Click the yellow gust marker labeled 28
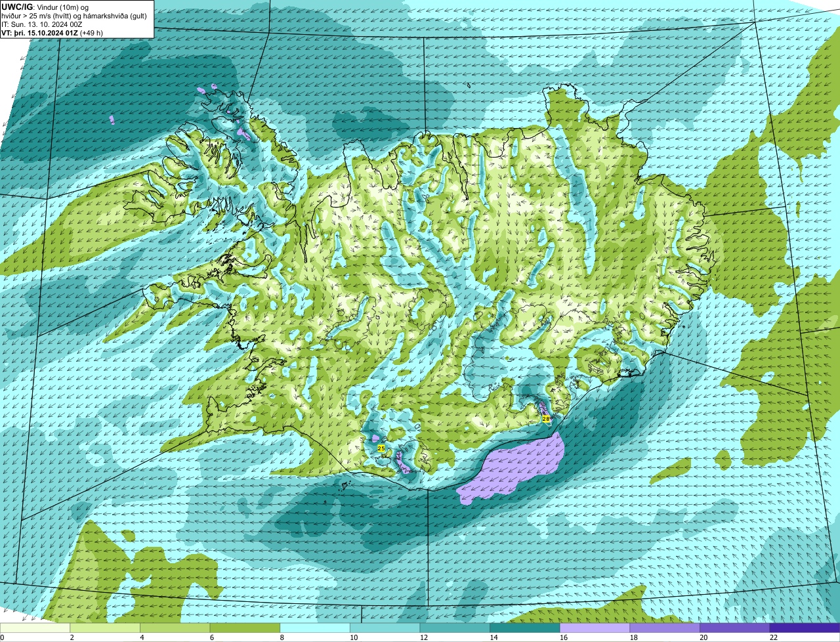Viewport: 840px width, 642px height. (545, 418)
